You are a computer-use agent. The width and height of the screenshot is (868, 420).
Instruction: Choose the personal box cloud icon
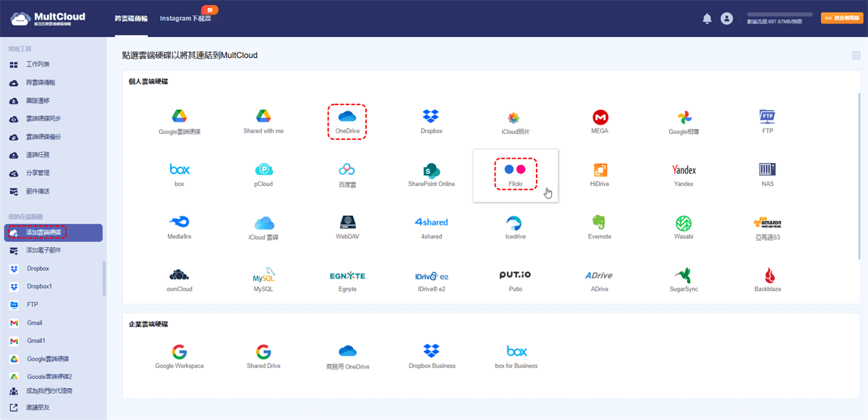tap(179, 169)
